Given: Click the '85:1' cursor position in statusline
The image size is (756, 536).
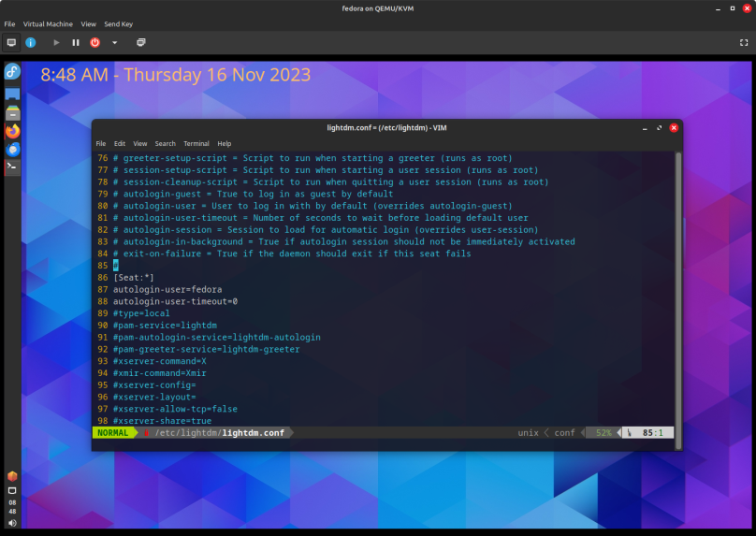Looking at the screenshot, I should [x=653, y=433].
